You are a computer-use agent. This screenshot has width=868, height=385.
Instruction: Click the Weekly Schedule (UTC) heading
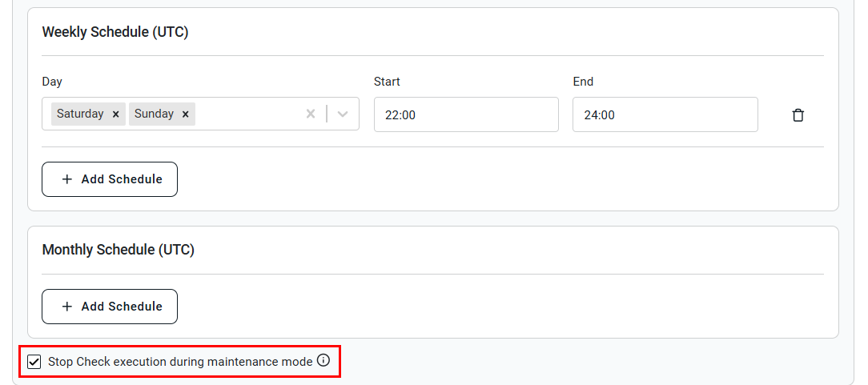(115, 32)
